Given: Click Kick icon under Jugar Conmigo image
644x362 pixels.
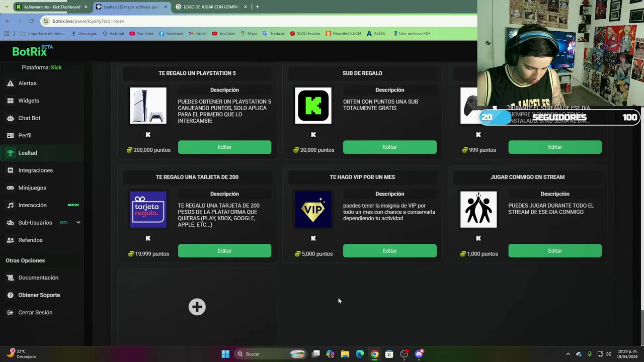Looking at the screenshot, I should tap(478, 238).
